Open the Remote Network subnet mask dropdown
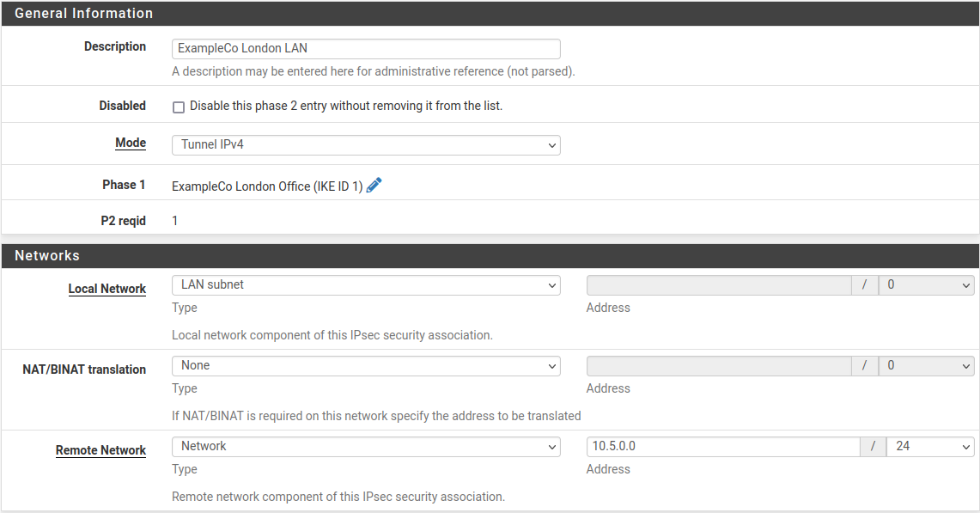This screenshot has width=980, height=513. (x=930, y=447)
